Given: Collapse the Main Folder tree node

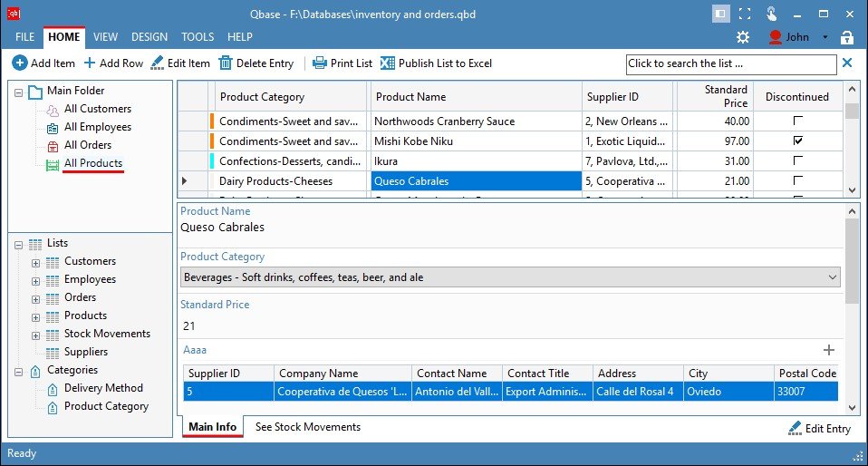Looking at the screenshot, I should point(18,92).
